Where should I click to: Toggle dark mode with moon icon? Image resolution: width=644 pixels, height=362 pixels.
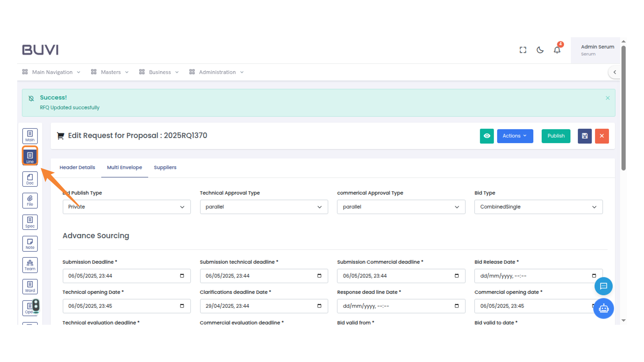540,50
